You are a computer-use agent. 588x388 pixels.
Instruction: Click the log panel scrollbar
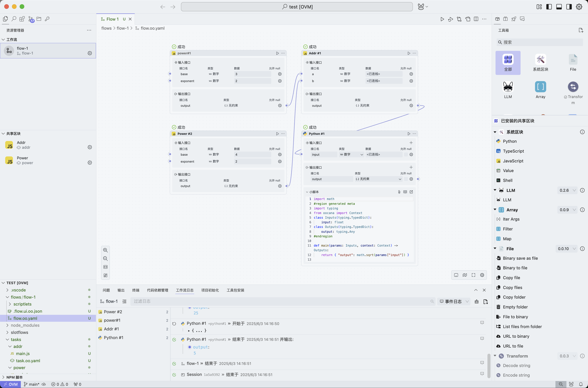tap(489, 365)
